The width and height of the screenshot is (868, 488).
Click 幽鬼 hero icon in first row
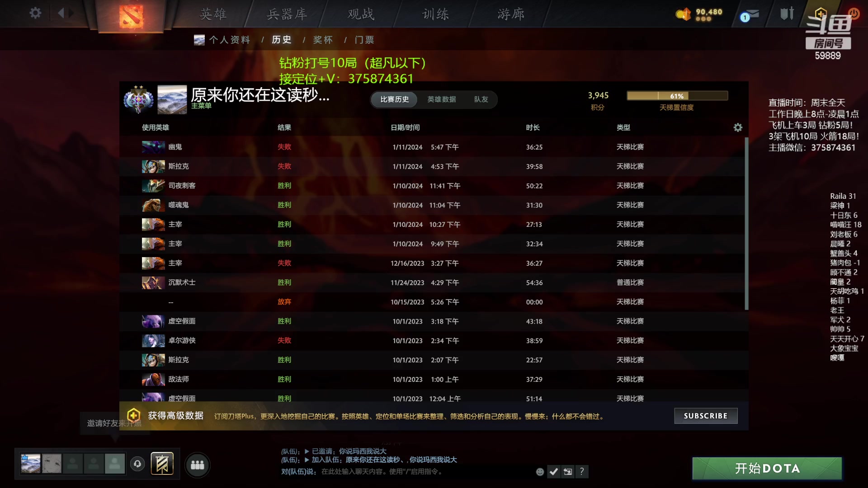pyautogui.click(x=153, y=147)
